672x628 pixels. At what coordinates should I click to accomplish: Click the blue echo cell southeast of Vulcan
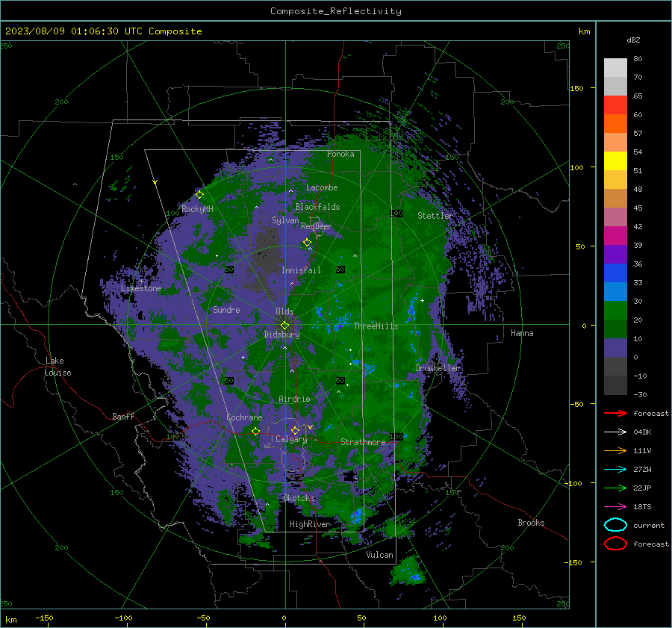pyautogui.click(x=416, y=577)
